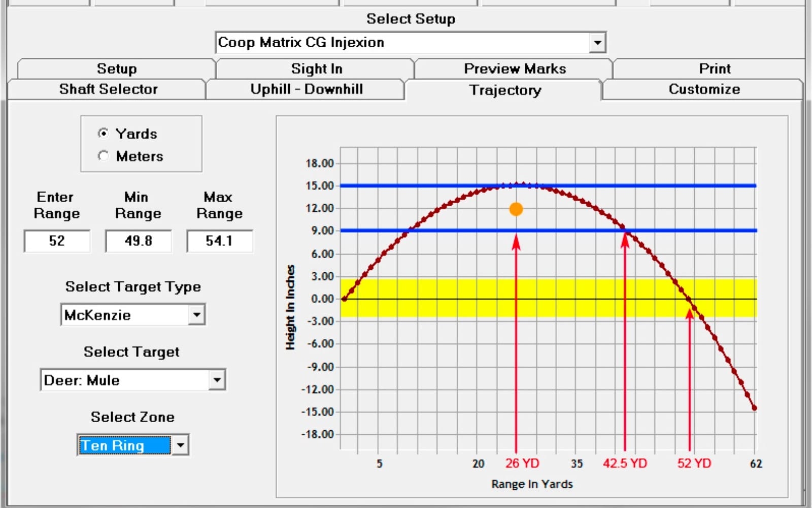Open the Print tab
Screen dimensions: 812x508
tap(715, 69)
